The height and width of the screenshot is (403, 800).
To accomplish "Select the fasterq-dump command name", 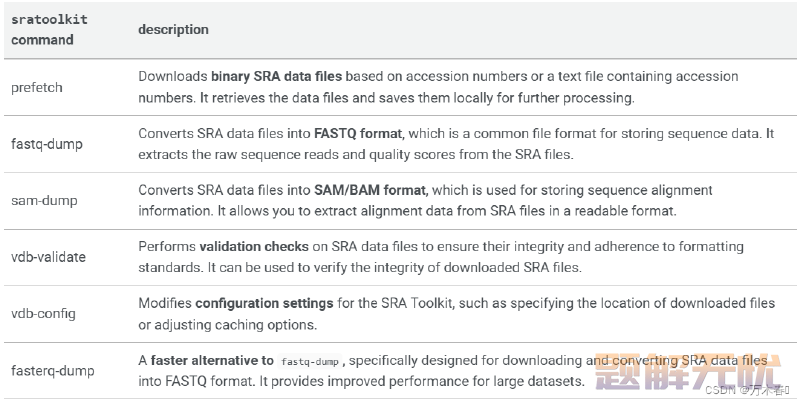I will pyautogui.click(x=53, y=370).
